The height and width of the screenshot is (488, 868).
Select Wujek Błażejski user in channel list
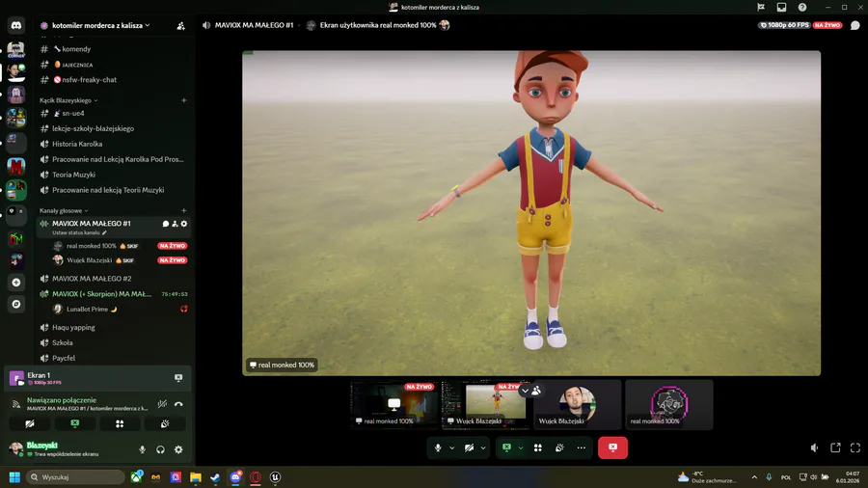point(120,260)
